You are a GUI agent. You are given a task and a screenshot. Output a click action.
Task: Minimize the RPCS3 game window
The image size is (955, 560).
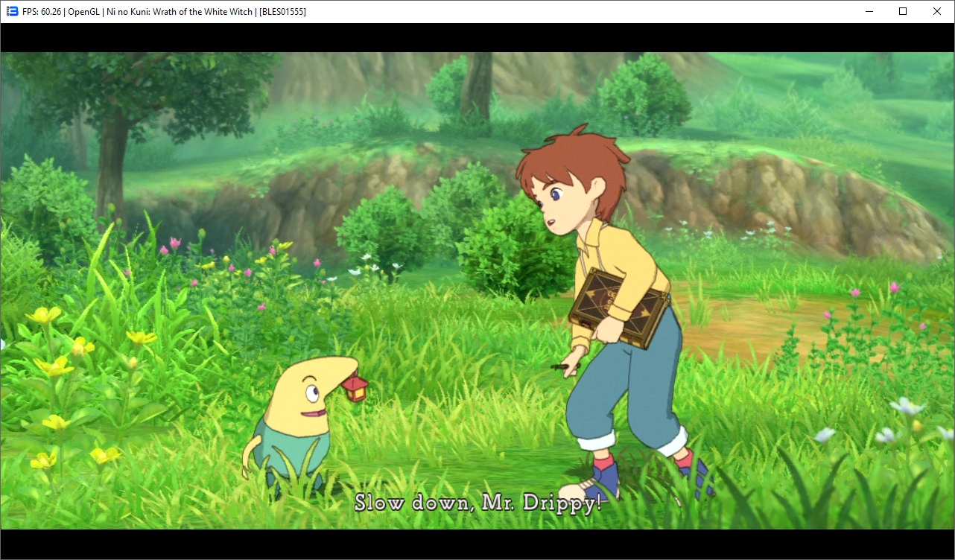(869, 11)
